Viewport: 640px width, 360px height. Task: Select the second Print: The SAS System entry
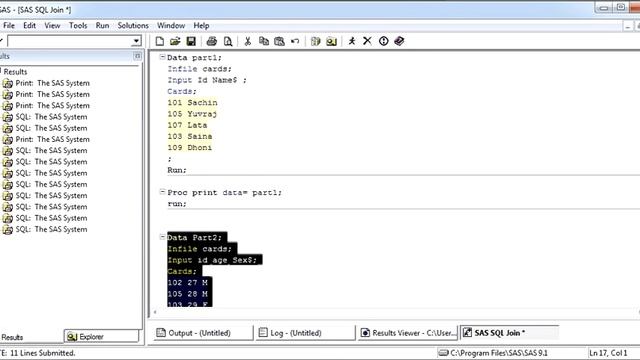[x=52, y=94]
